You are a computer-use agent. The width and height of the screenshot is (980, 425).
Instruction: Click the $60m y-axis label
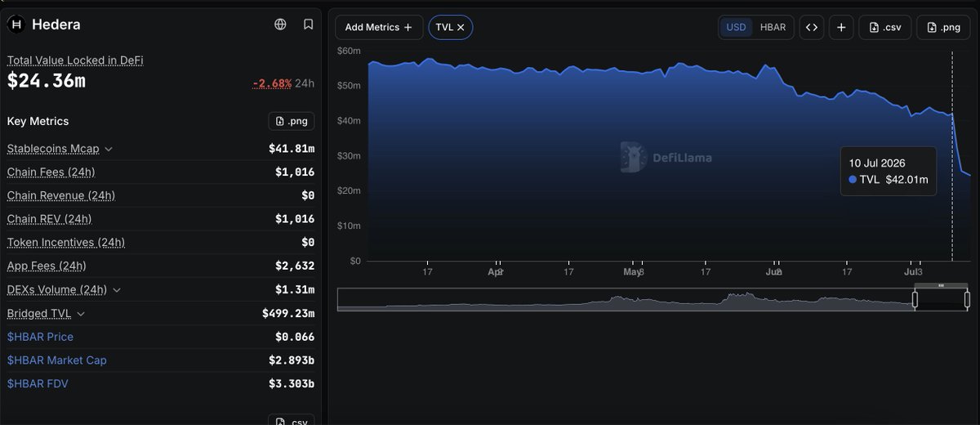(350, 51)
